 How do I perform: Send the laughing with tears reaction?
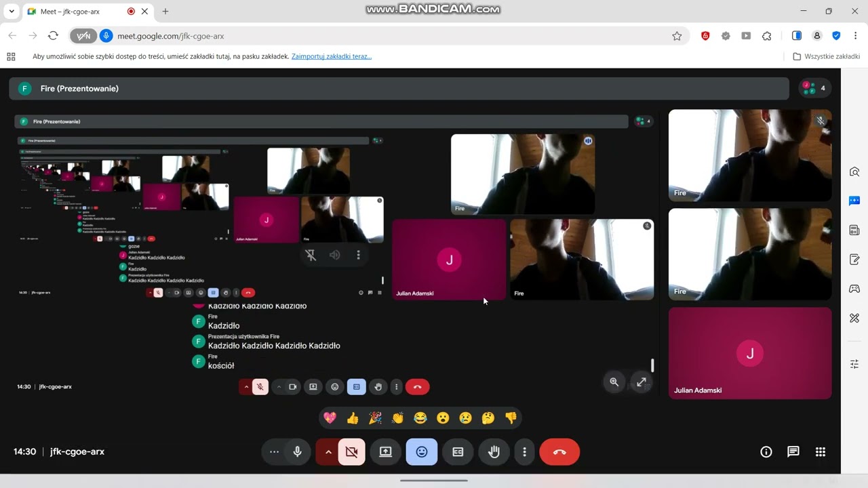(420, 418)
